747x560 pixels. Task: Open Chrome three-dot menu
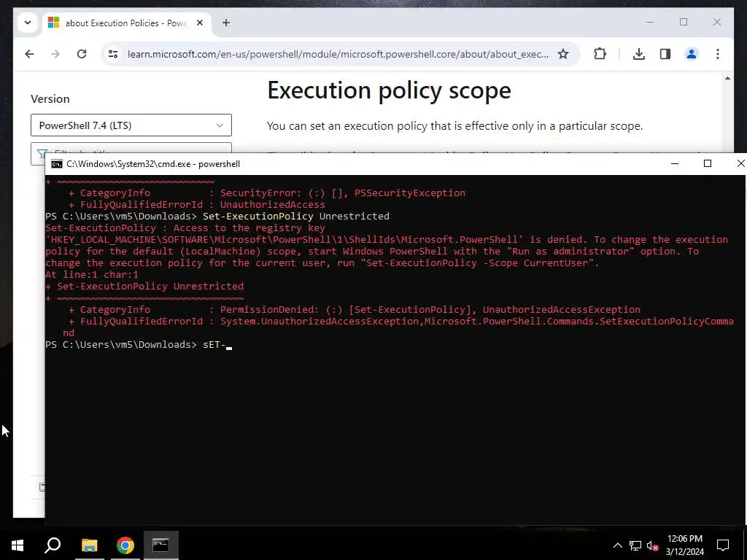pyautogui.click(x=718, y=54)
